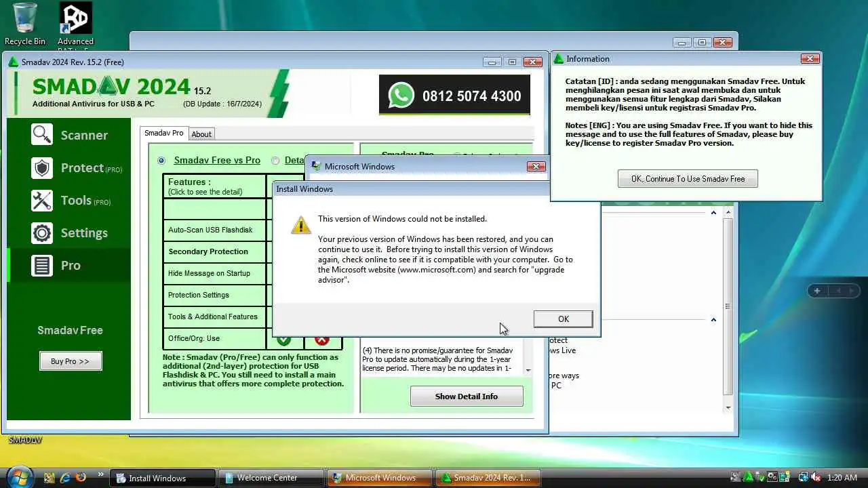Open the Settings gear in Smadav
The image size is (868, 488).
(x=42, y=233)
